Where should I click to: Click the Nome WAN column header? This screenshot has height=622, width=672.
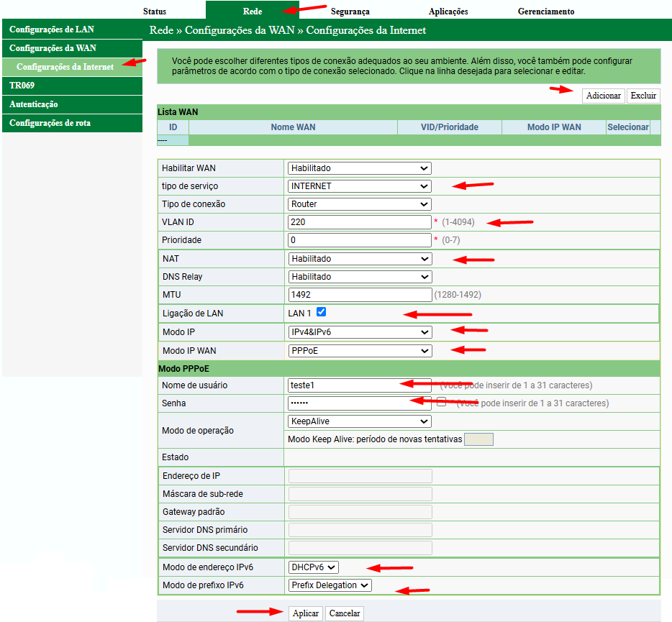(x=293, y=127)
